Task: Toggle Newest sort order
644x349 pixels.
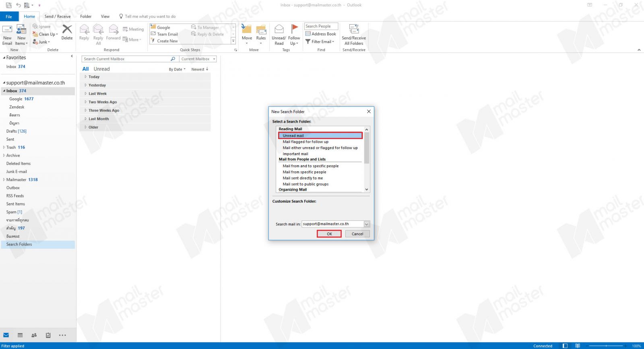Action: coord(200,69)
